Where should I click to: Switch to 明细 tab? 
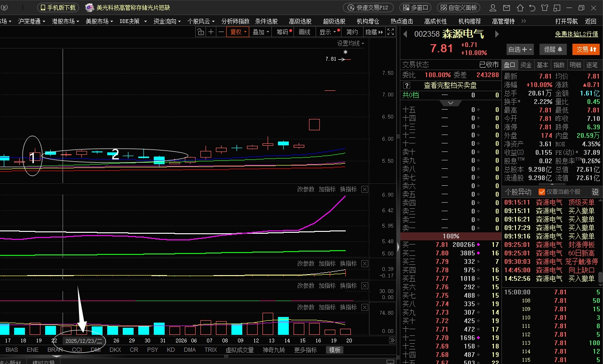575,65
